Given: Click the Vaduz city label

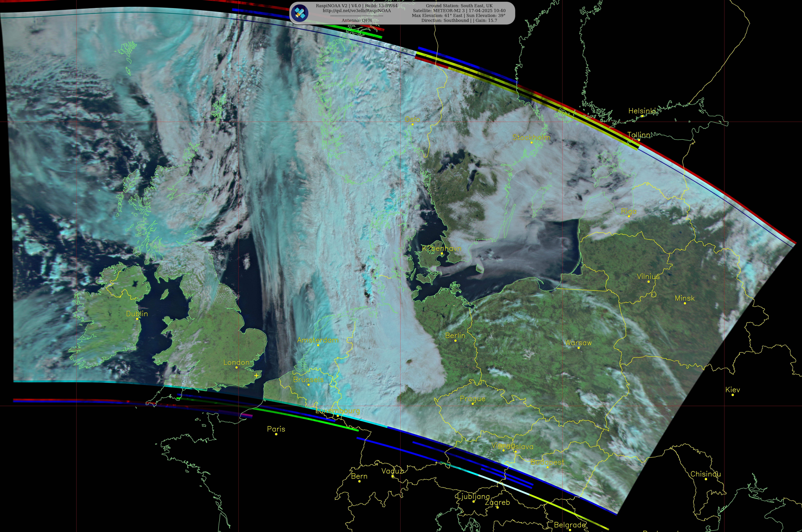Looking at the screenshot, I should pos(392,471).
